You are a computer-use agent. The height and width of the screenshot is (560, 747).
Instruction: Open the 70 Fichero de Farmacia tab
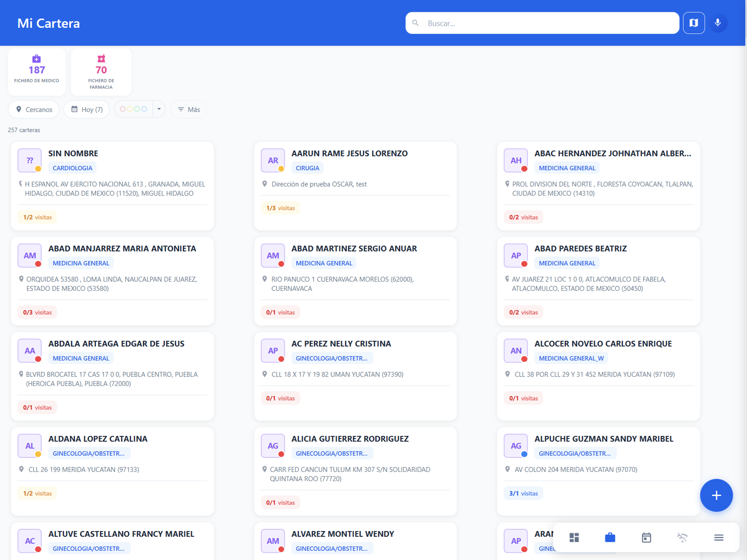tap(101, 72)
